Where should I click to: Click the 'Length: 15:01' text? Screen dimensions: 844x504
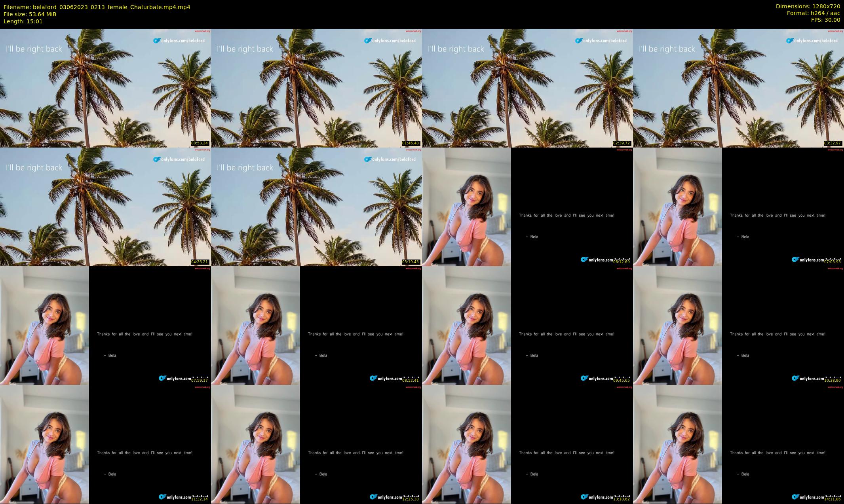coord(23,21)
